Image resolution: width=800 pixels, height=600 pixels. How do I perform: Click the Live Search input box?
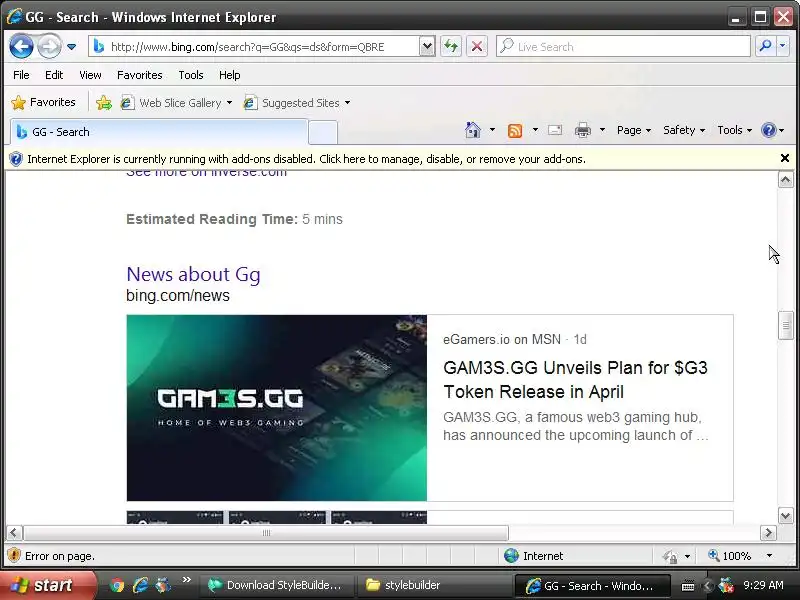pos(623,47)
